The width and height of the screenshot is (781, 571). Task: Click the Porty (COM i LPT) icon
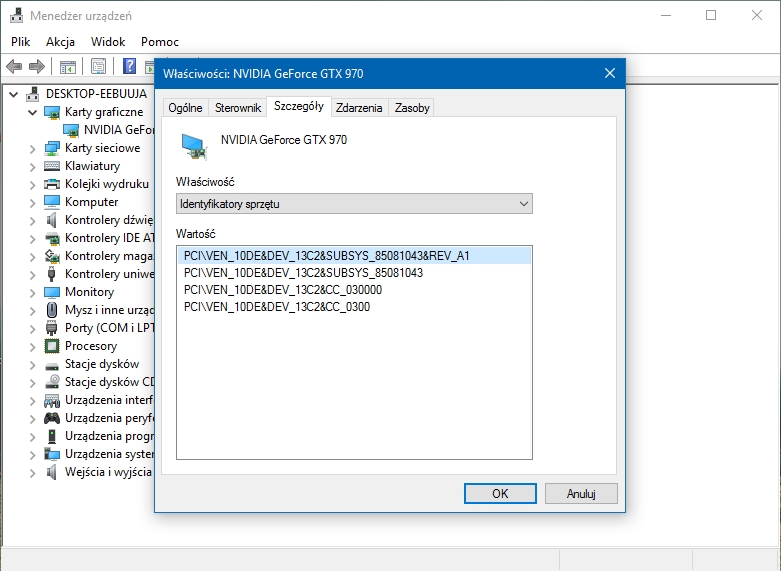click(x=51, y=328)
